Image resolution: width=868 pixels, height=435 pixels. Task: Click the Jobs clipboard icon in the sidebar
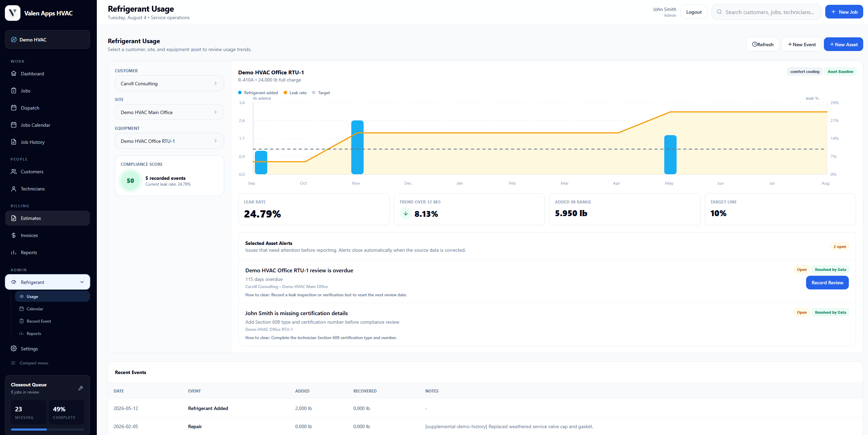click(x=14, y=90)
